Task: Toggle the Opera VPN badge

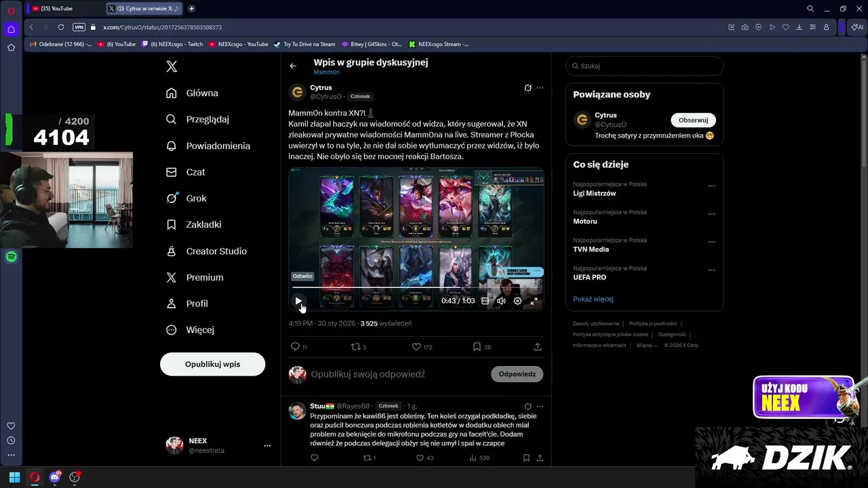Action: click(x=79, y=27)
